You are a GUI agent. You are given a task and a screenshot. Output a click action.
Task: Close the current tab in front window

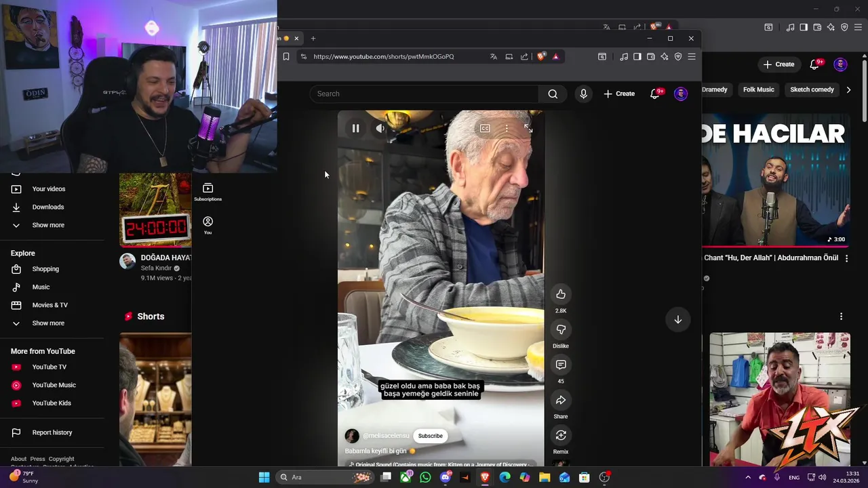point(296,39)
